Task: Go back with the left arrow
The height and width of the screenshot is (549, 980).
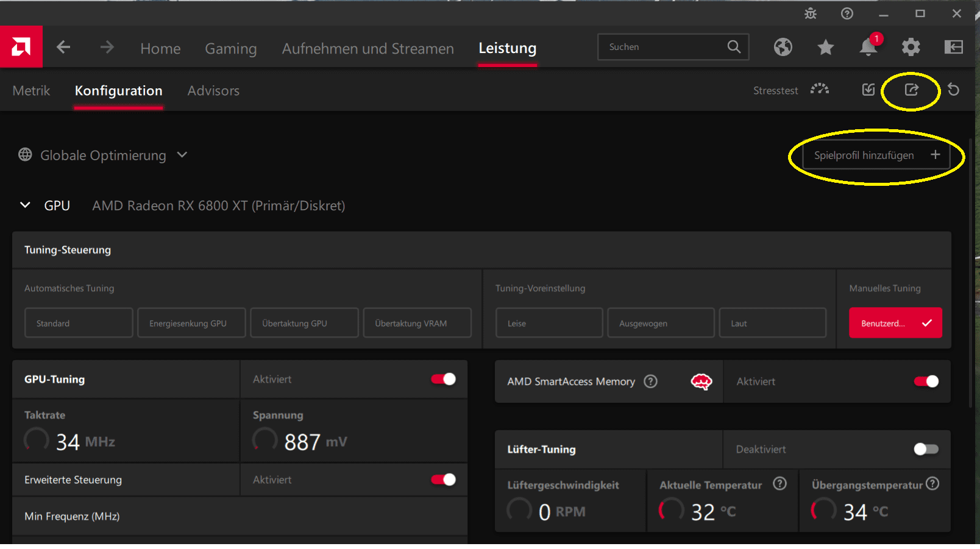Action: pos(63,47)
